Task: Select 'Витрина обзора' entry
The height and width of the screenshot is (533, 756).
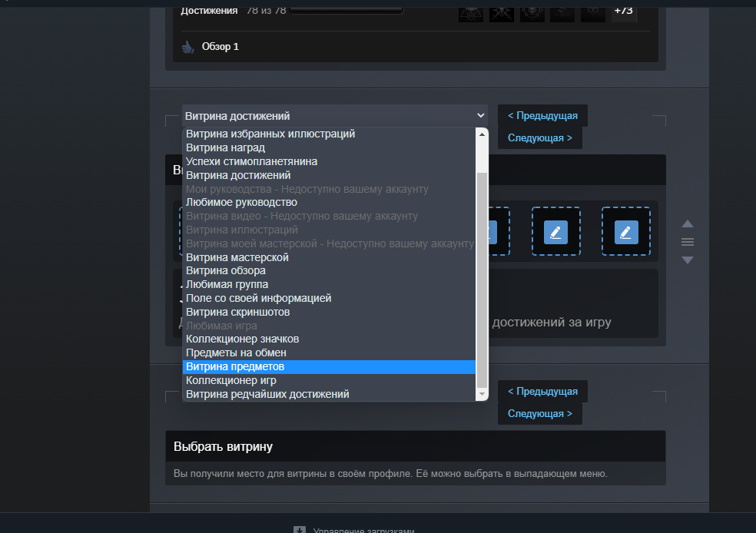Action: coord(329,271)
